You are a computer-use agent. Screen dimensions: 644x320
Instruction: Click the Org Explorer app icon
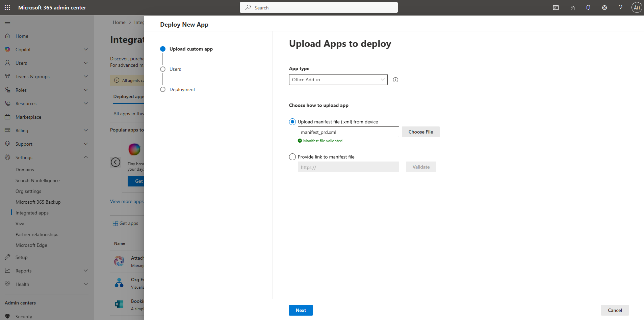click(119, 283)
